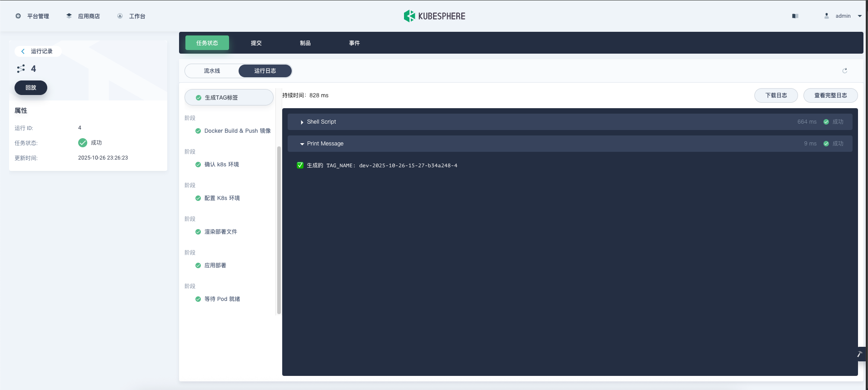Click the hammer toolbox icon
868x390 pixels.
pyautogui.click(x=859, y=354)
